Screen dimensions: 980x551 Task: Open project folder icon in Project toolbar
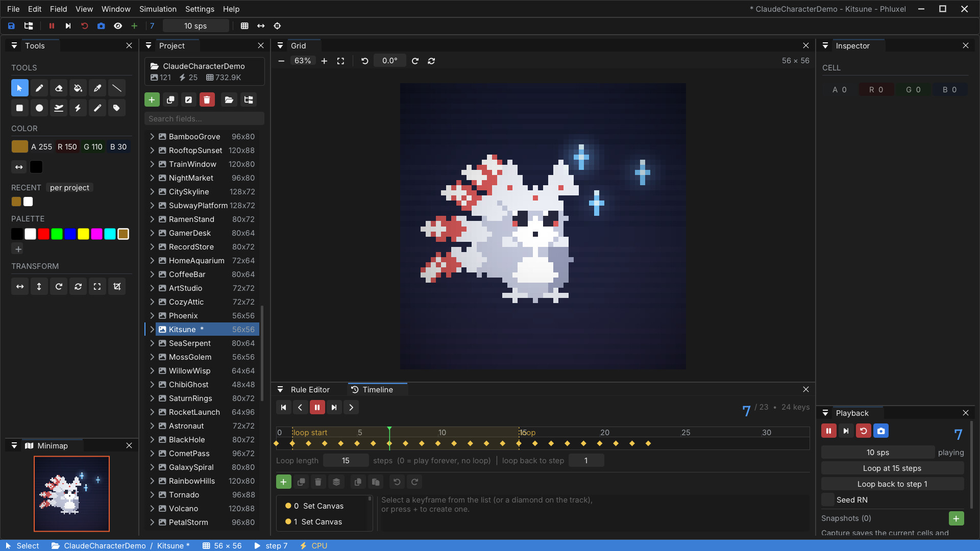click(229, 99)
